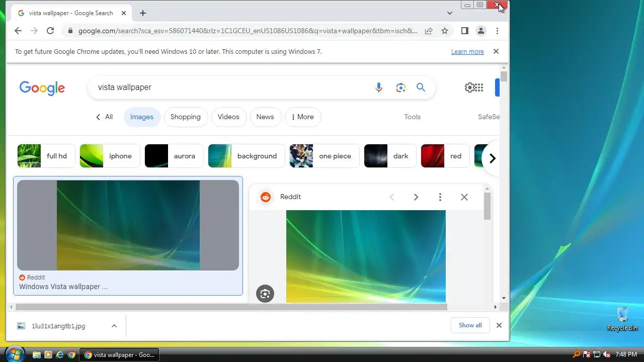Click the page's vertical scrollbar thumb
This screenshot has width=644, height=362.
tap(504, 77)
